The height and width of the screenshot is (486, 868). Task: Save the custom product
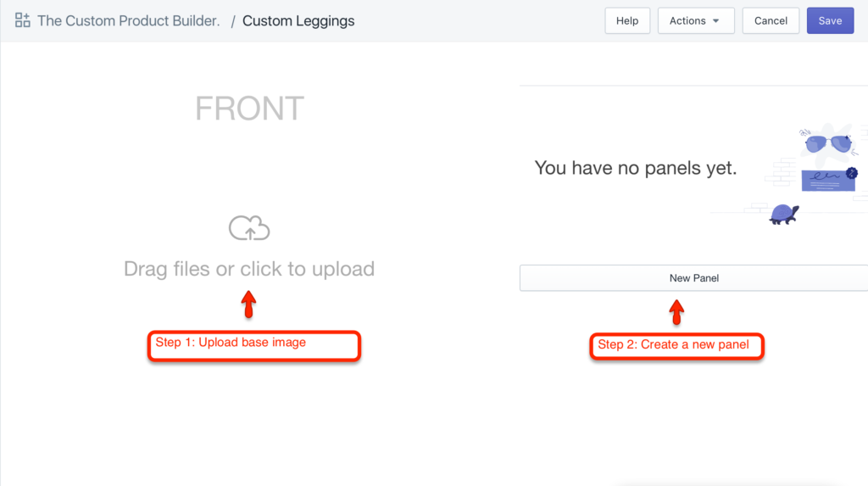[x=830, y=21]
